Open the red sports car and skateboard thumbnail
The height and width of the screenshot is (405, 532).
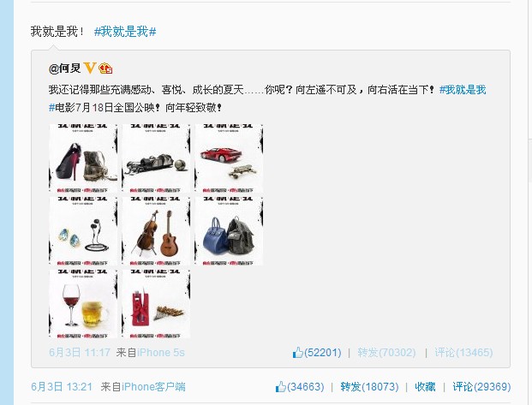tap(229, 158)
